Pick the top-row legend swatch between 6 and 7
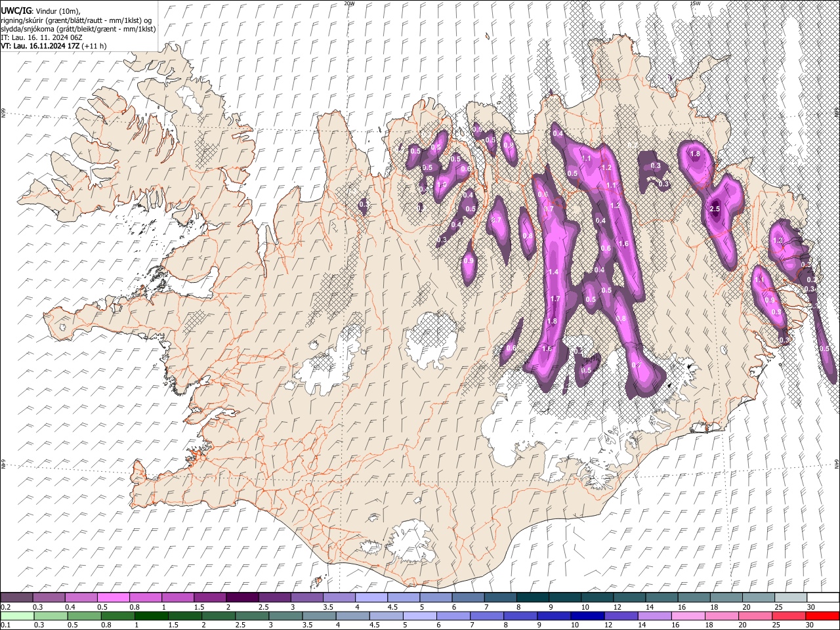840x630 pixels. click(467, 597)
